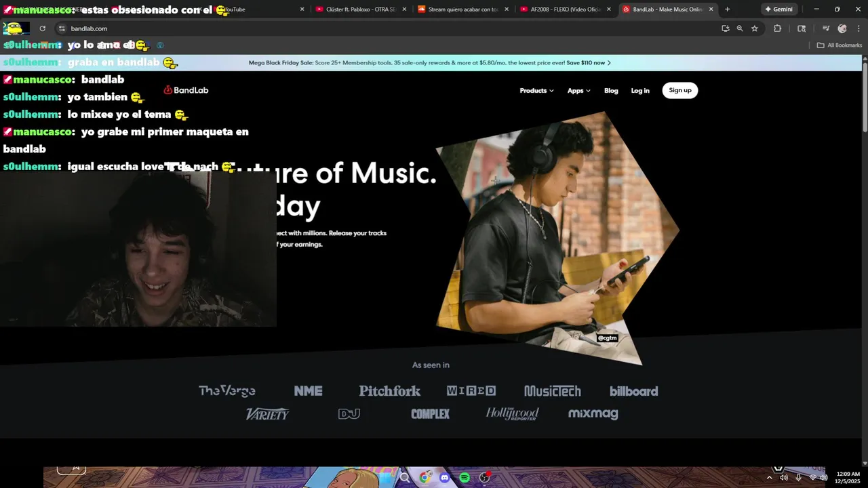Viewport: 868px width, 488px height.
Task: Open Spotify from the taskbar
Action: click(x=465, y=478)
